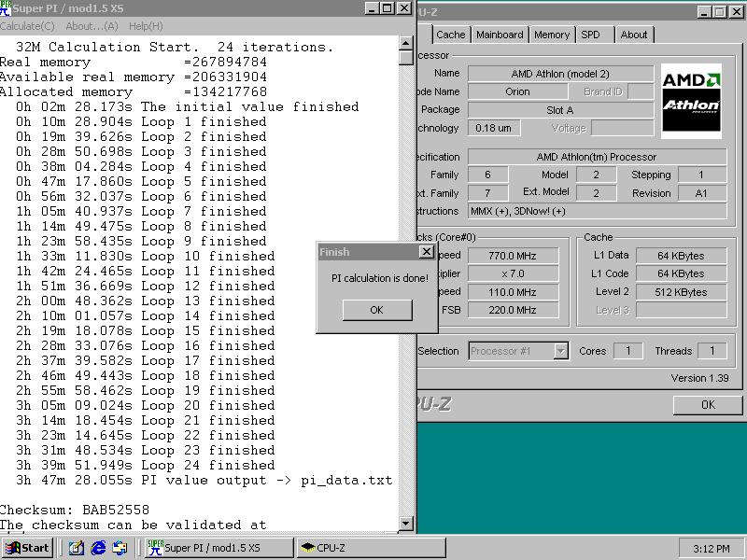Switch to the Memory tab in CPU-Z

(x=552, y=35)
